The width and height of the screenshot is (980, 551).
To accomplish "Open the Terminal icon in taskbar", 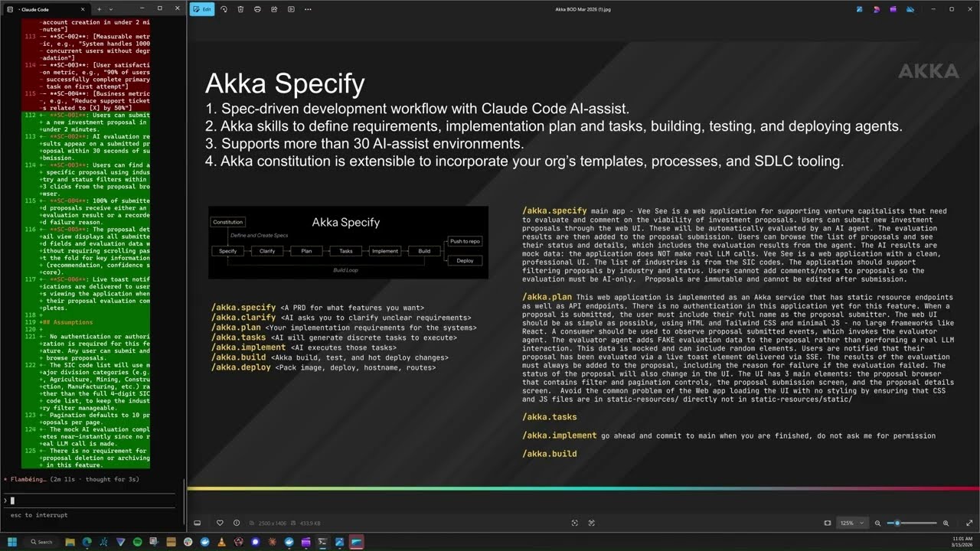I will pyautogui.click(x=322, y=542).
